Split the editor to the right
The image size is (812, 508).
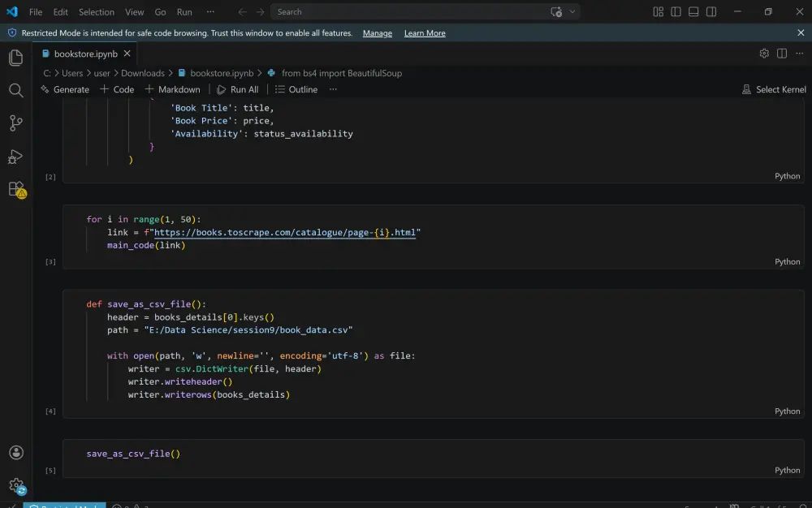(782, 54)
